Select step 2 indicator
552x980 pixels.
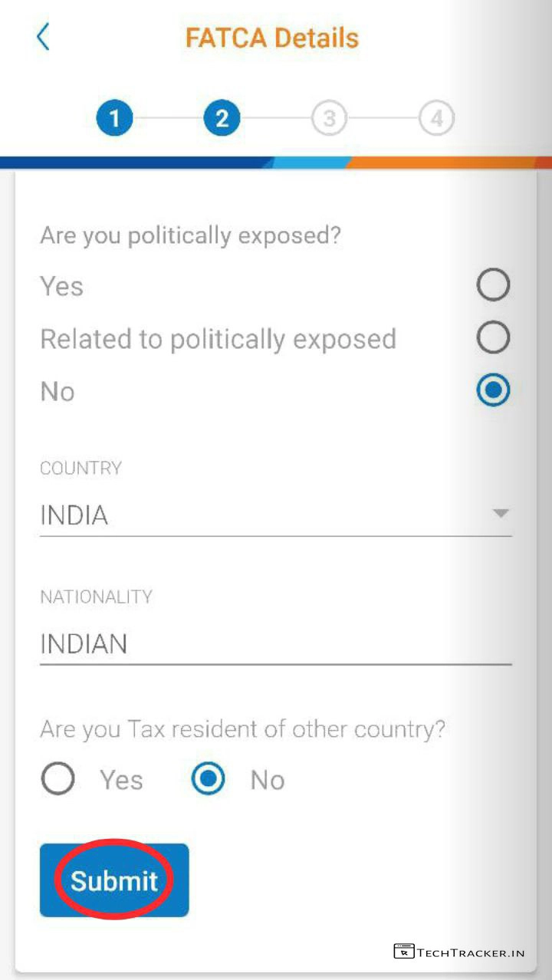pyautogui.click(x=222, y=119)
